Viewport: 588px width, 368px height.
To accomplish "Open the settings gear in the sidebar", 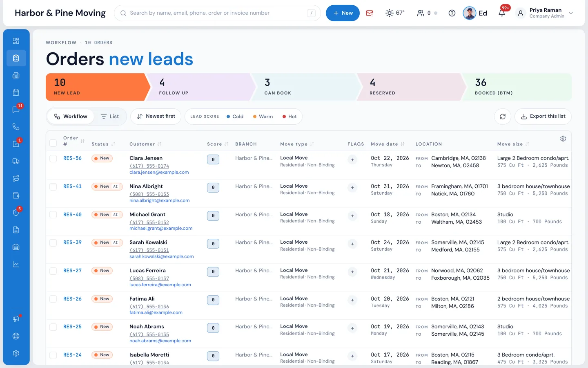I will [16, 353].
